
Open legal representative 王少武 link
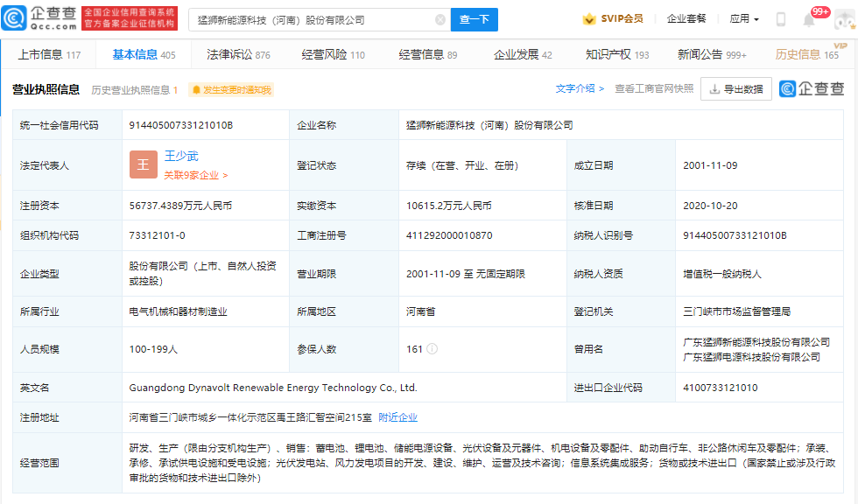(181, 156)
